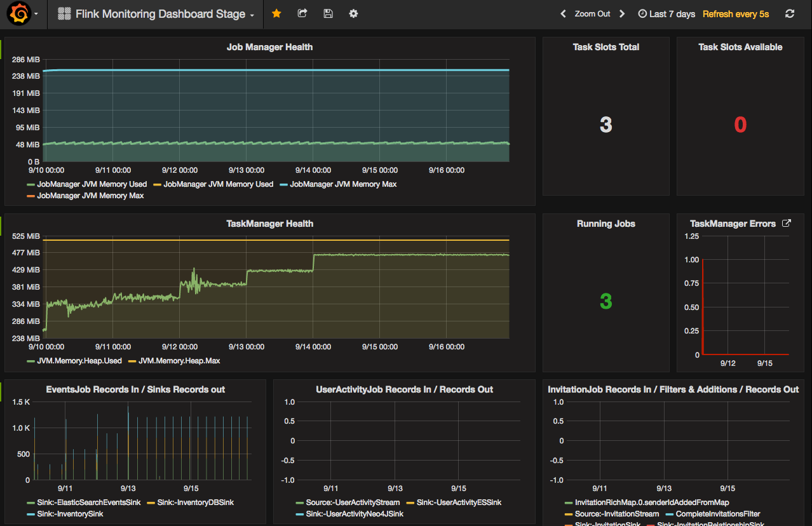Open the Task Slots Total panel title
Image resolution: width=812 pixels, height=526 pixels.
click(x=606, y=47)
